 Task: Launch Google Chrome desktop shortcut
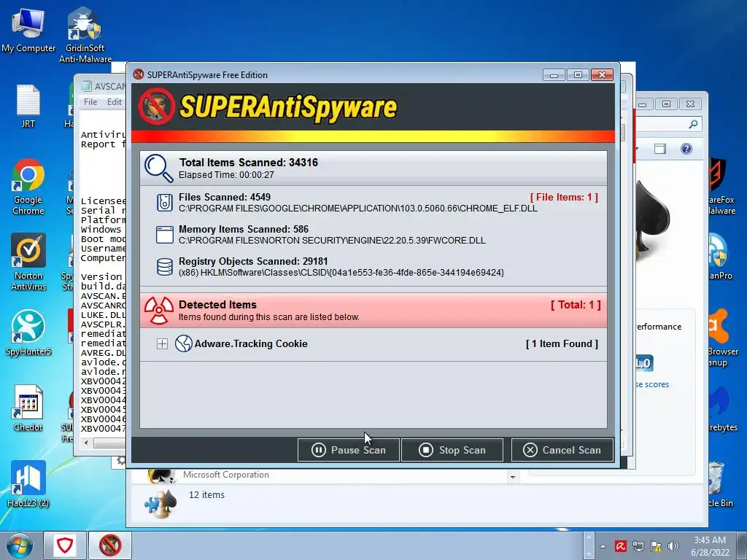click(28, 187)
